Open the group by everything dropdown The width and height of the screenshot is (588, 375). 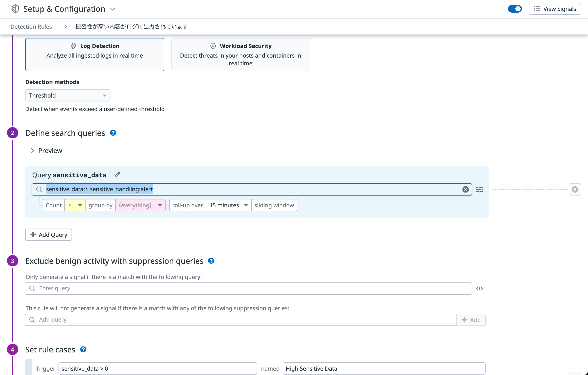pyautogui.click(x=140, y=205)
